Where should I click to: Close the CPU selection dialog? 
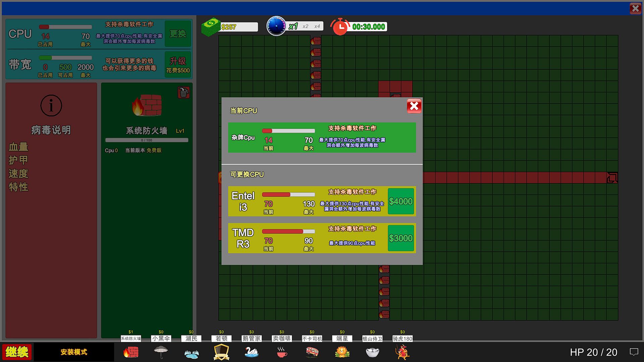click(414, 106)
